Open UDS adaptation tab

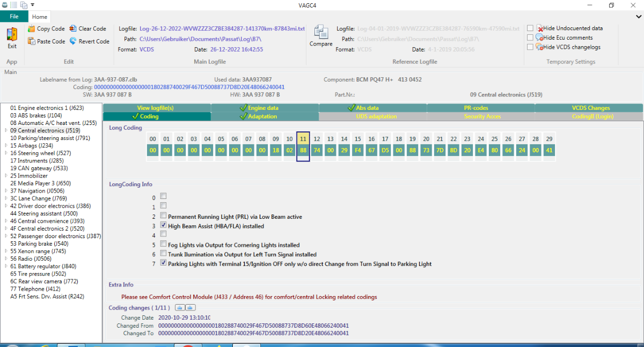[373, 116]
